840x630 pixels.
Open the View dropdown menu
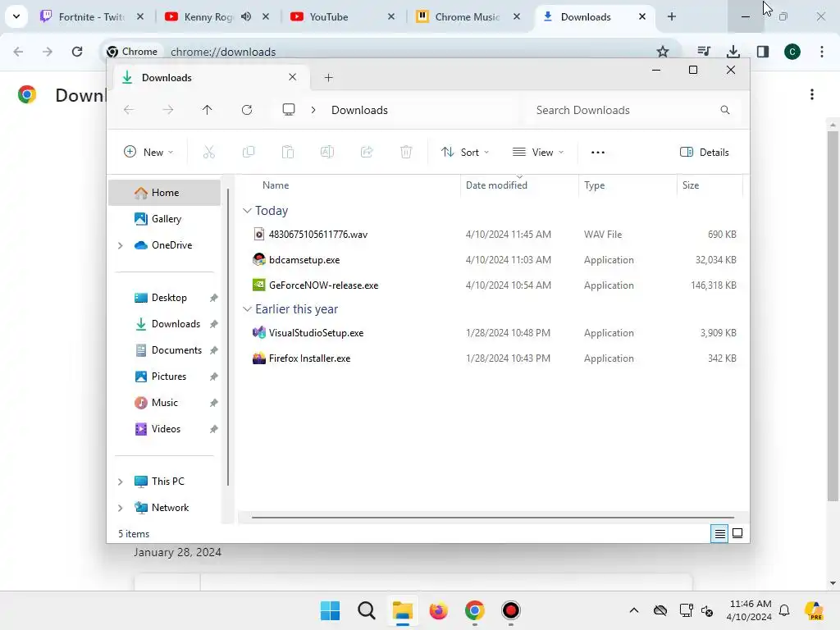click(x=538, y=152)
